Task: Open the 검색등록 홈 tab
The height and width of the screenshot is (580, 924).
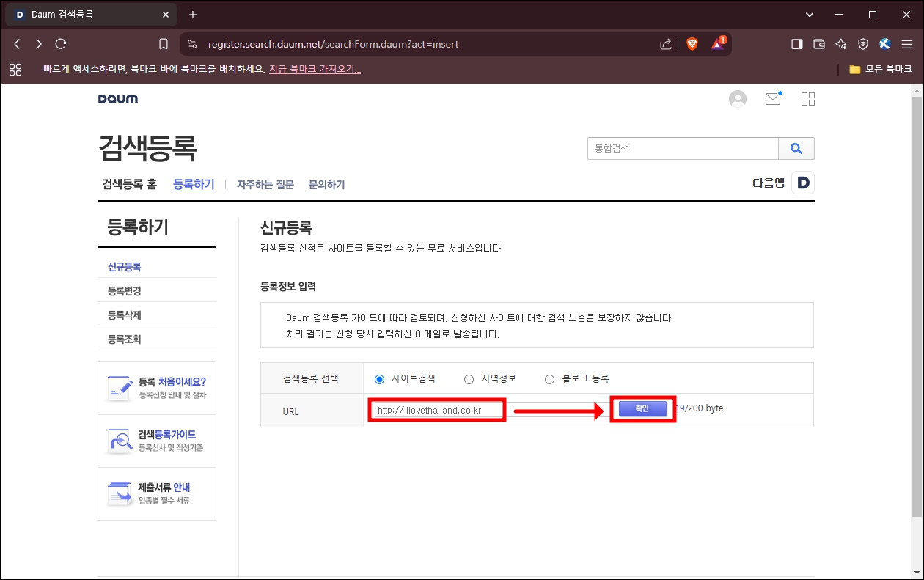Action: pos(129,184)
